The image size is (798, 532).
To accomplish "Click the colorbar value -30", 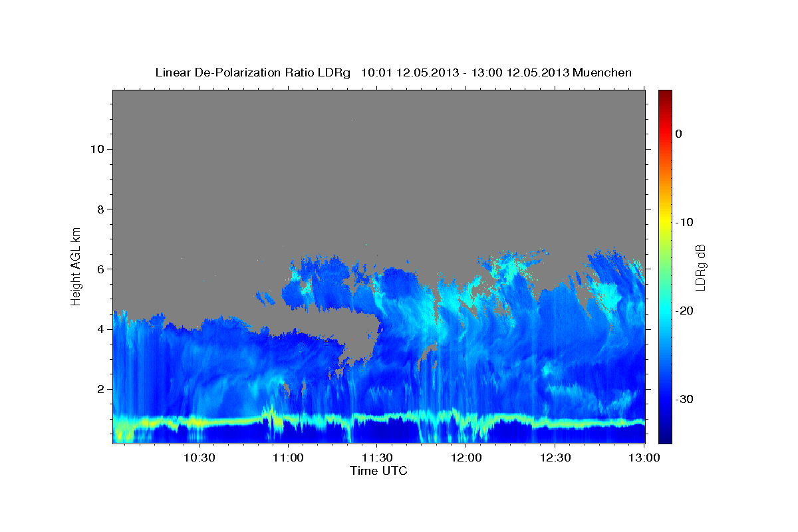I will coord(684,399).
